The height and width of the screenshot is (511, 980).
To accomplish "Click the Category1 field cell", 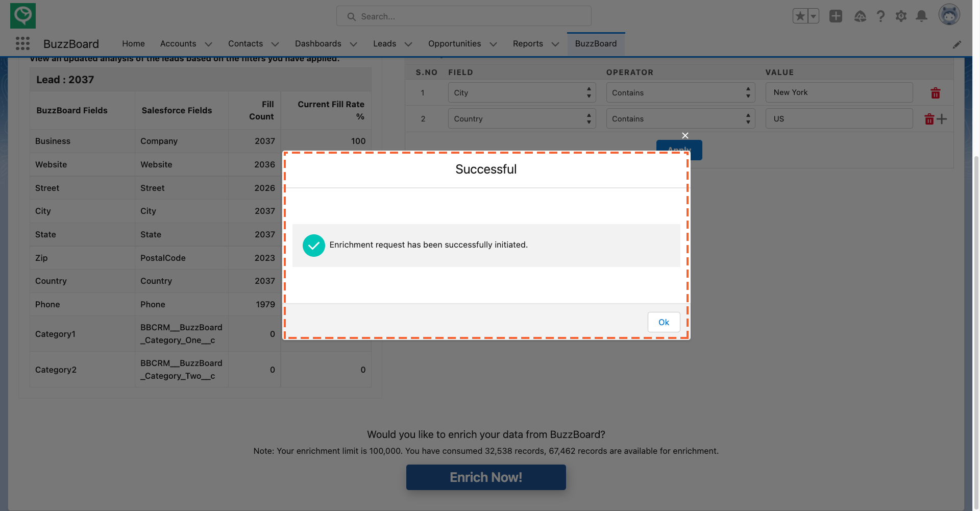I will pos(82,334).
